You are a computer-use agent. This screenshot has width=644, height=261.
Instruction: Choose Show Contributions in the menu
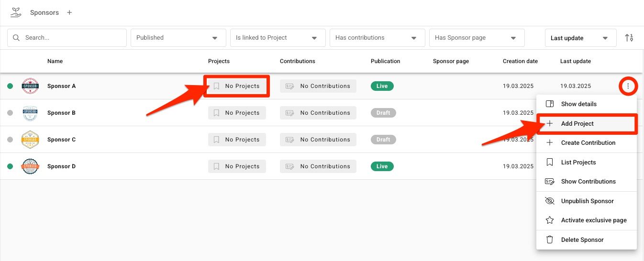[x=587, y=181]
